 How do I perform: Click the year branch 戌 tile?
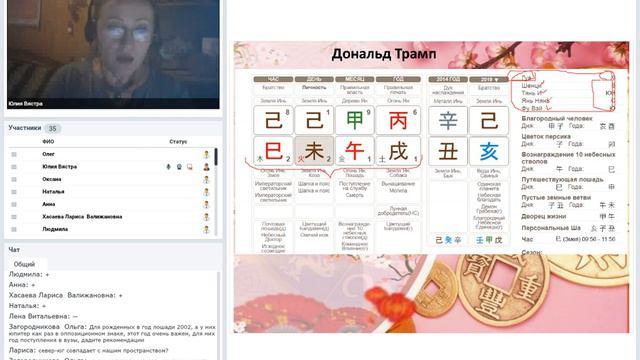[x=398, y=151]
